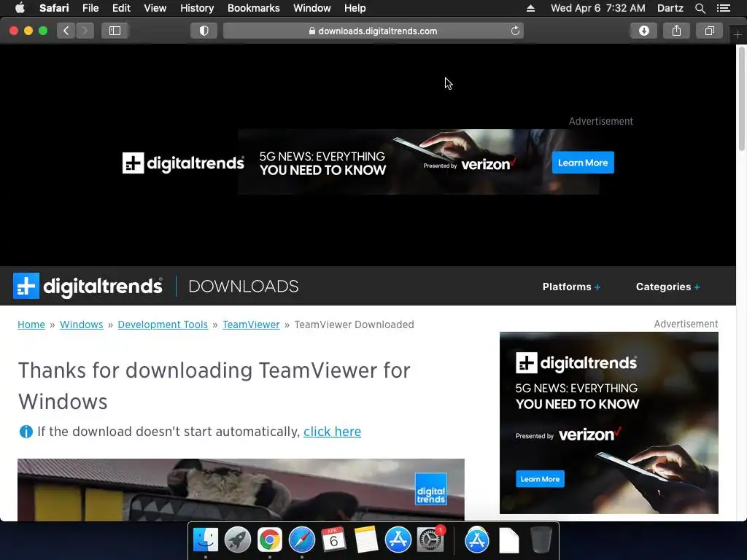Screen dimensions: 747x560
Task: Click the Safari compass in Dock
Action: point(301,540)
